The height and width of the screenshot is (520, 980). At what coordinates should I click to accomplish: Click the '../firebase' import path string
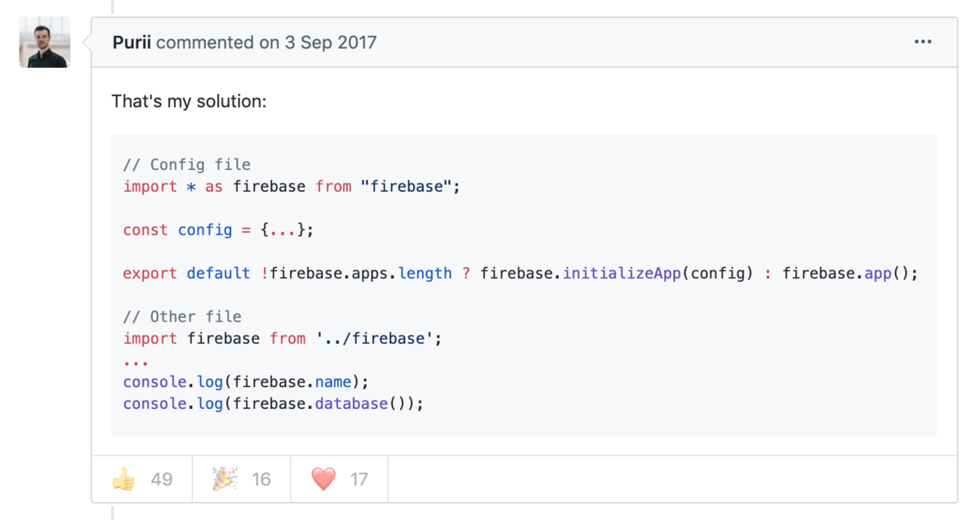pos(374,339)
